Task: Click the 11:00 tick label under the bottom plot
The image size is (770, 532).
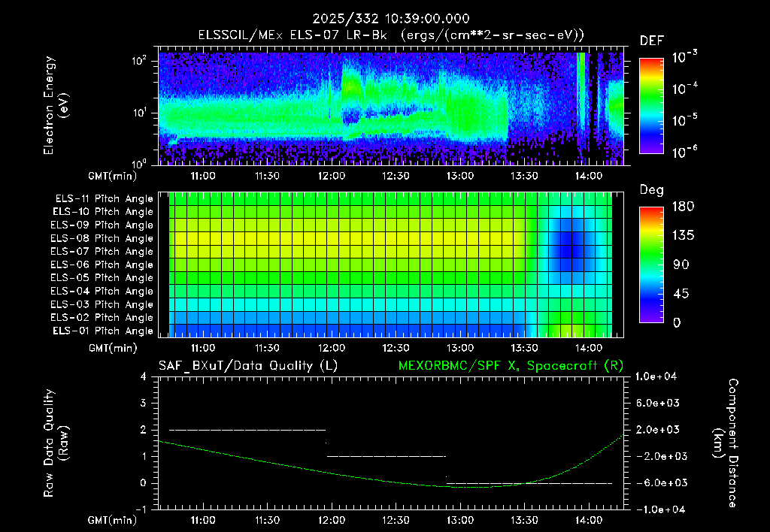Action: point(203,520)
